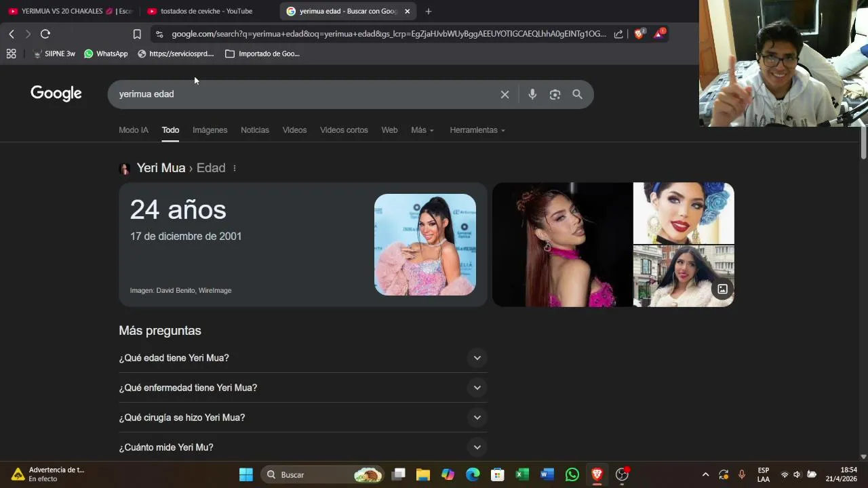Expand ¿Qué edad tiene Yeri Mua?

[x=303, y=358]
